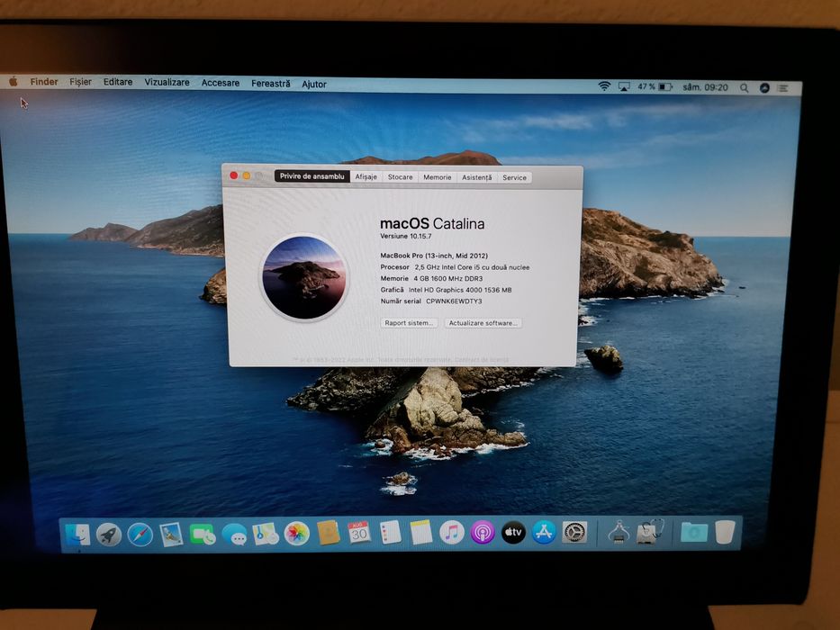Open the Trash in the dock
Image resolution: width=840 pixels, height=630 pixels.
coord(724,532)
